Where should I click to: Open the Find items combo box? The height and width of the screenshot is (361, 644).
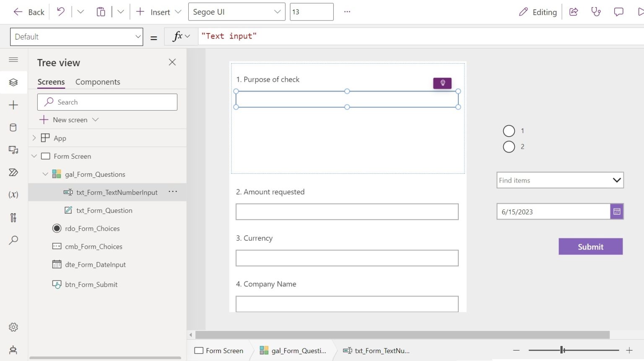(x=560, y=180)
